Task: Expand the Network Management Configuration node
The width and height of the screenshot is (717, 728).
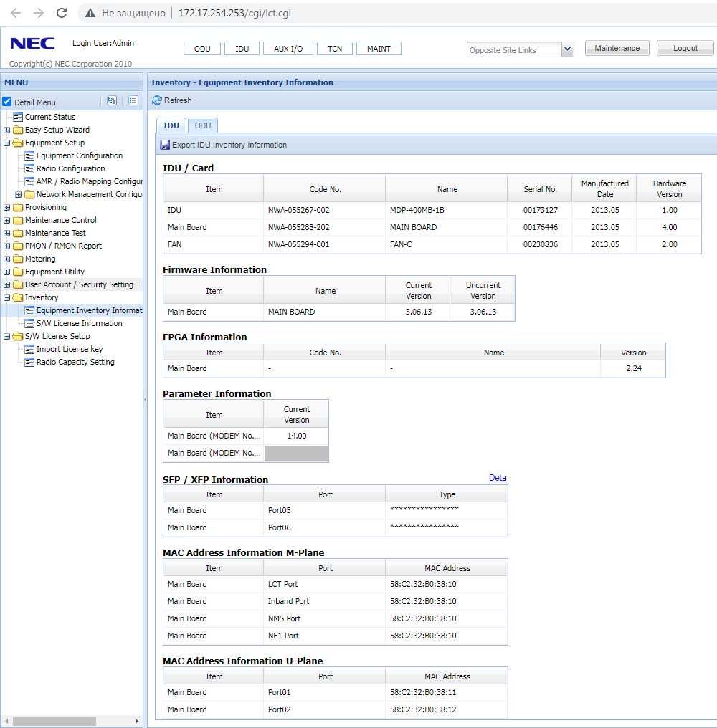Action: tap(18, 194)
